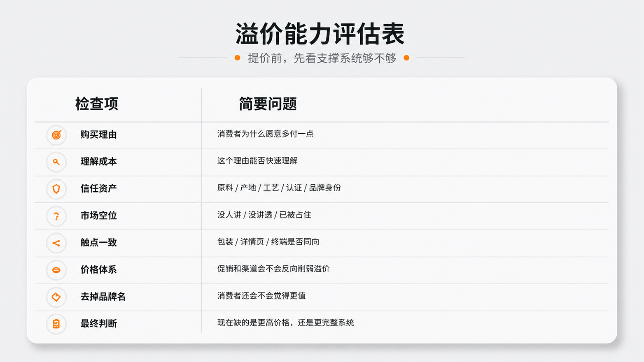Click the text 现在缺的是更高价格，还是更完整系统
The height and width of the screenshot is (362, 644).
pos(285,323)
